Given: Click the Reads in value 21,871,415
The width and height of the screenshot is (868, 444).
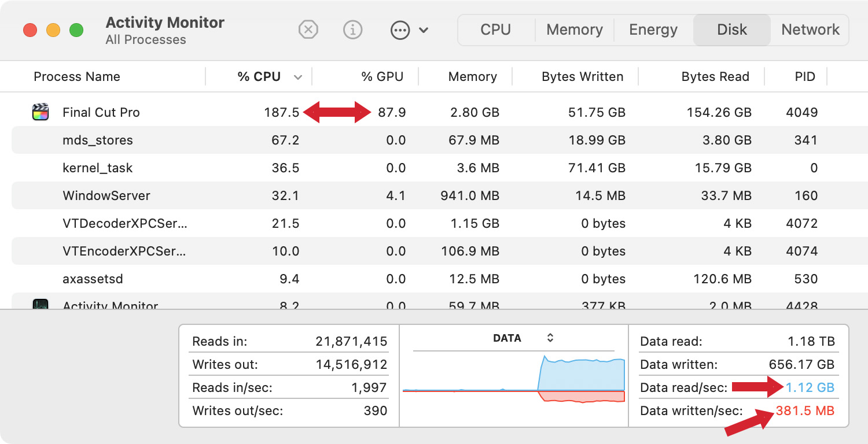Looking at the screenshot, I should click(351, 342).
